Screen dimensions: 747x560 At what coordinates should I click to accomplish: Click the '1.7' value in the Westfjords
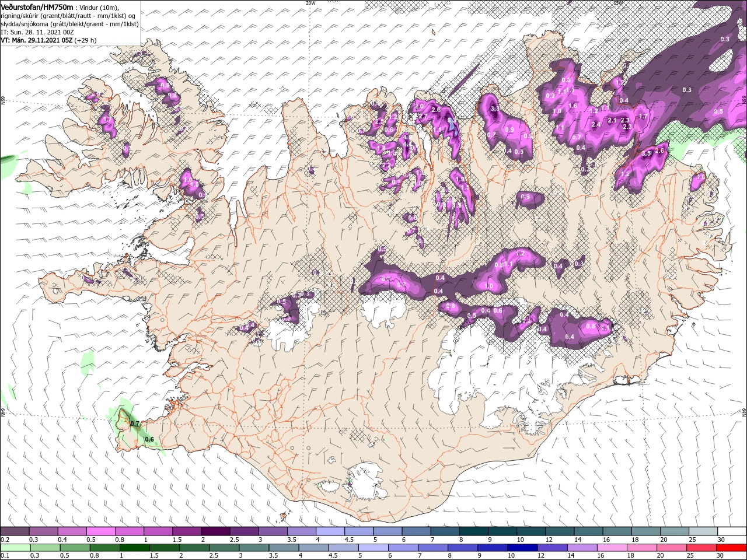[x=106, y=120]
